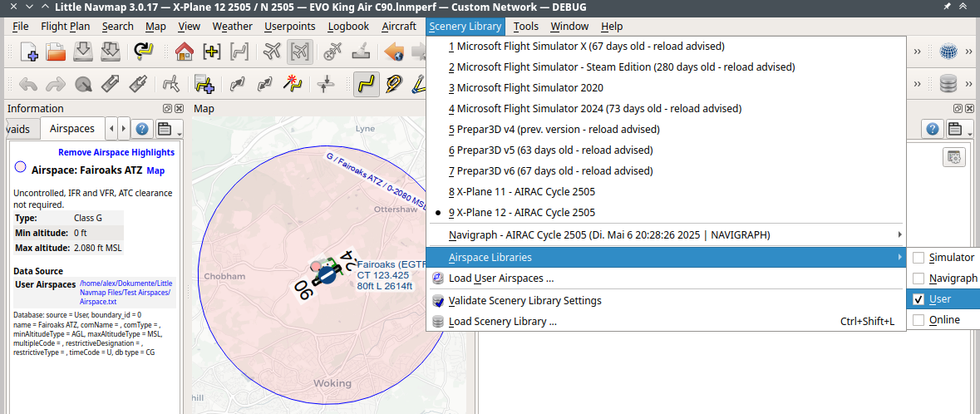Click the plain airplane toolbar icon
The width and height of the screenshot is (980, 414).
[x=273, y=52]
